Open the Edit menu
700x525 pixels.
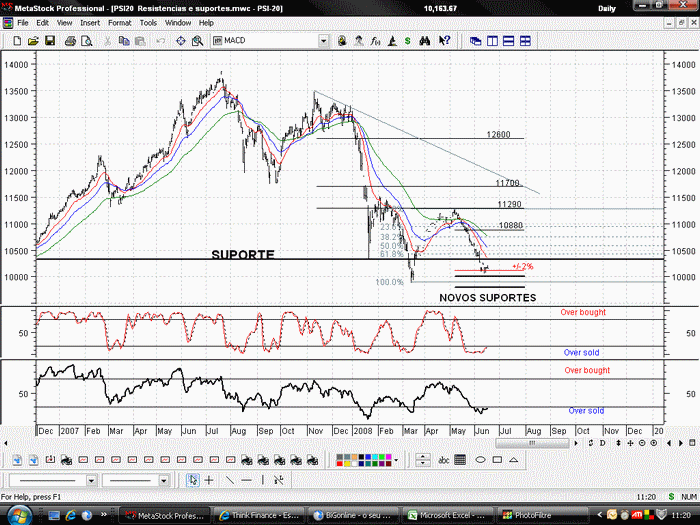[x=42, y=23]
